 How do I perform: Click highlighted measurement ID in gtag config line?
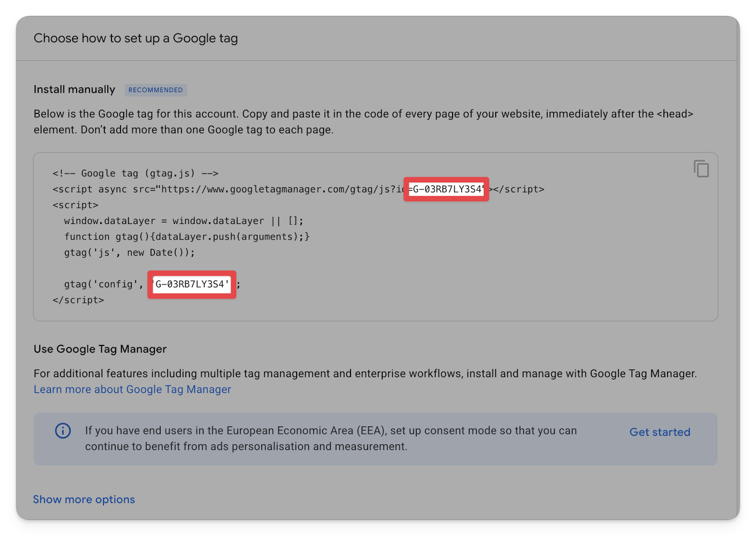[191, 285]
